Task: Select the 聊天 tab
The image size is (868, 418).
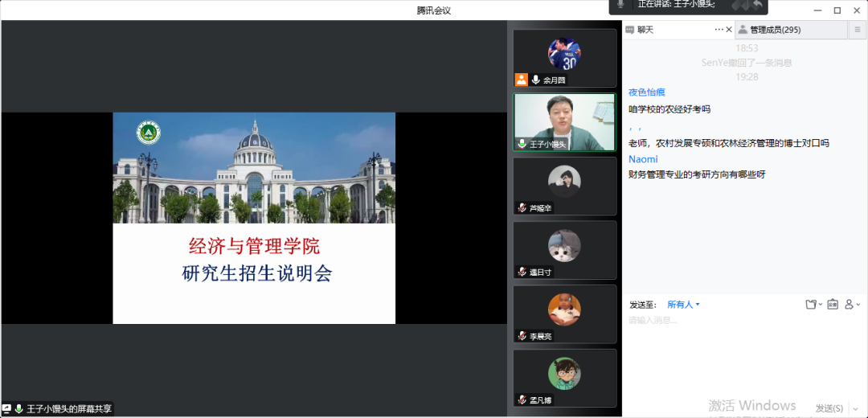Action: click(x=645, y=30)
